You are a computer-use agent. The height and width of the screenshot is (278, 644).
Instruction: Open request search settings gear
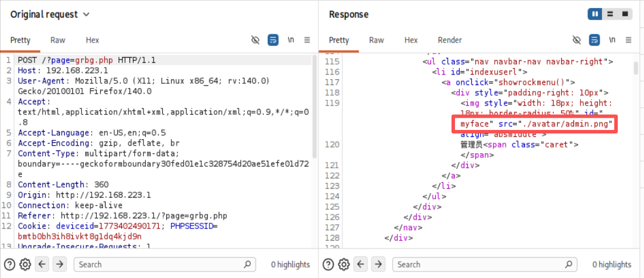(x=25, y=264)
